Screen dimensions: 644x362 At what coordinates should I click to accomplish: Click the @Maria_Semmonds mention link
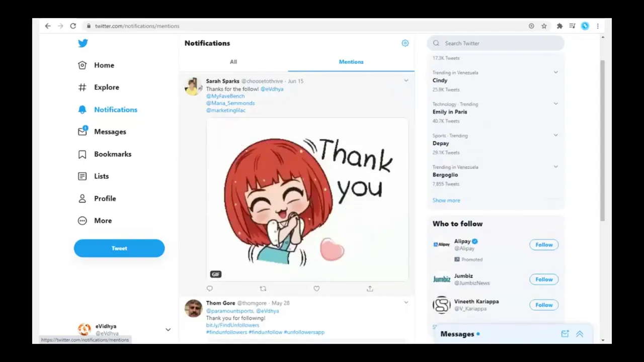(x=230, y=103)
